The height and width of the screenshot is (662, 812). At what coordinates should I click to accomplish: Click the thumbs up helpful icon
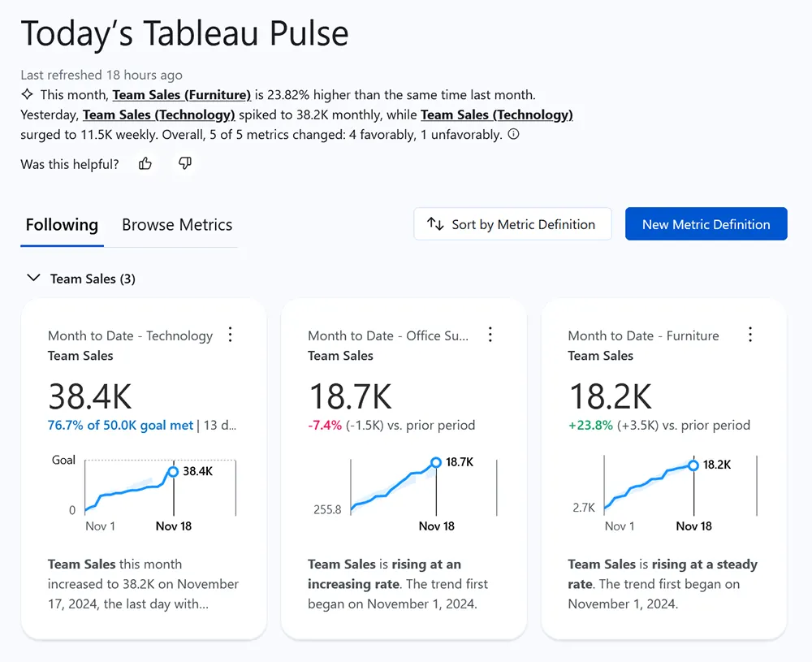pyautogui.click(x=145, y=164)
